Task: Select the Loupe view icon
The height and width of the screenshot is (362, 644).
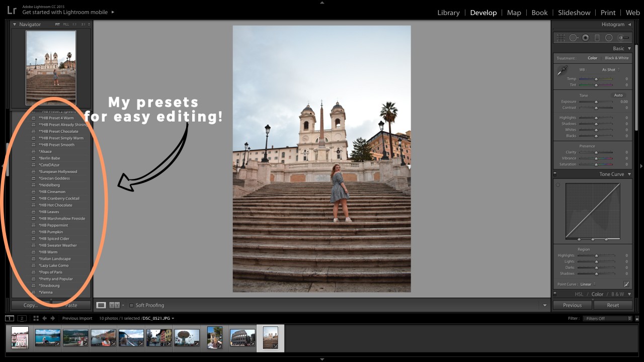Action: tap(101, 305)
